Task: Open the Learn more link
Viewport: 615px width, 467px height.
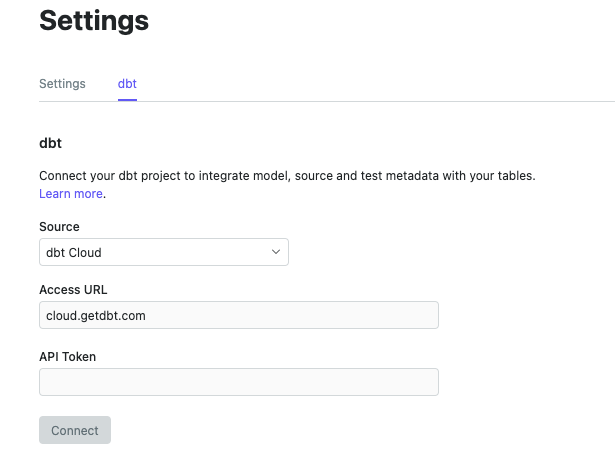Action: pos(70,194)
